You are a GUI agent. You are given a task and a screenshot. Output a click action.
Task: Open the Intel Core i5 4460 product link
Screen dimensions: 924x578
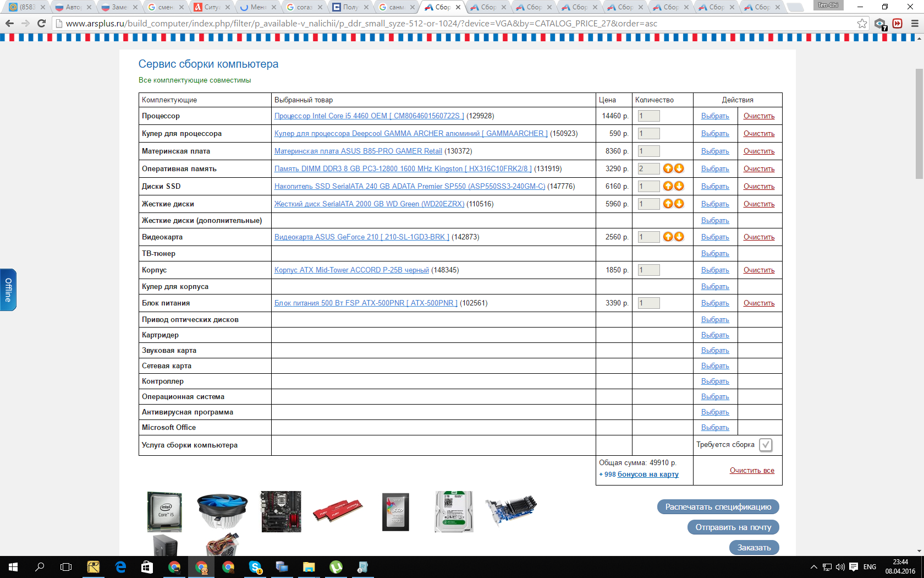[x=369, y=116]
